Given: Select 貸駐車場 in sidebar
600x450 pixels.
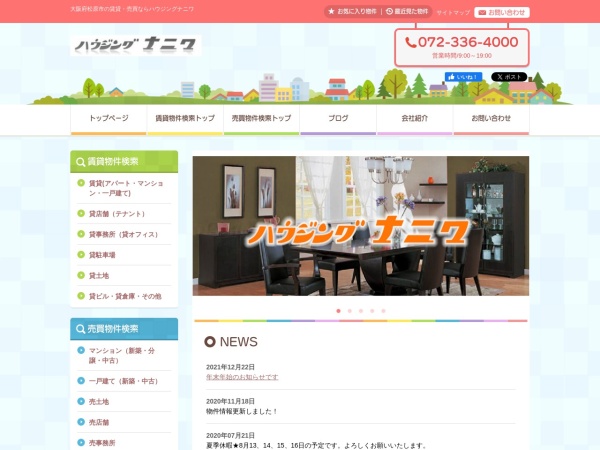Looking at the screenshot, I should tap(102, 255).
